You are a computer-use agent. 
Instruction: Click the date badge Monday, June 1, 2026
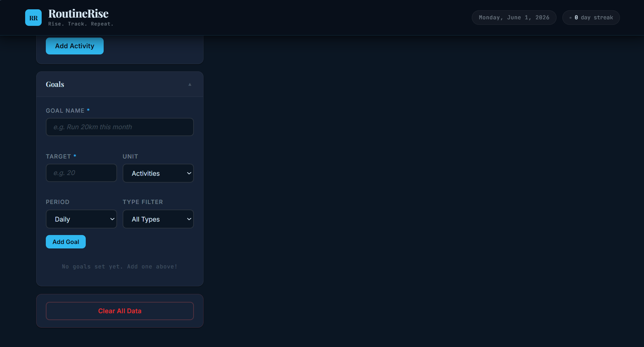[x=514, y=18]
